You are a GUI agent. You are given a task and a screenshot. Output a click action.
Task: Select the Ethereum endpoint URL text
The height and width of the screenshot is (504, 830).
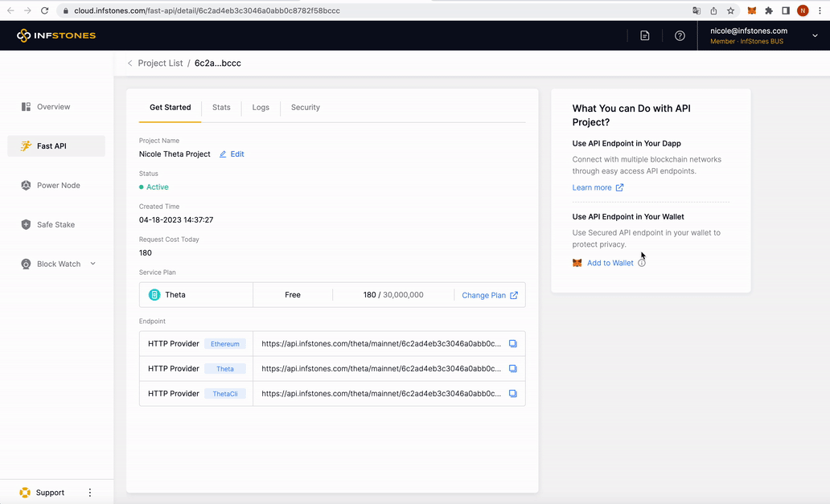pos(381,344)
